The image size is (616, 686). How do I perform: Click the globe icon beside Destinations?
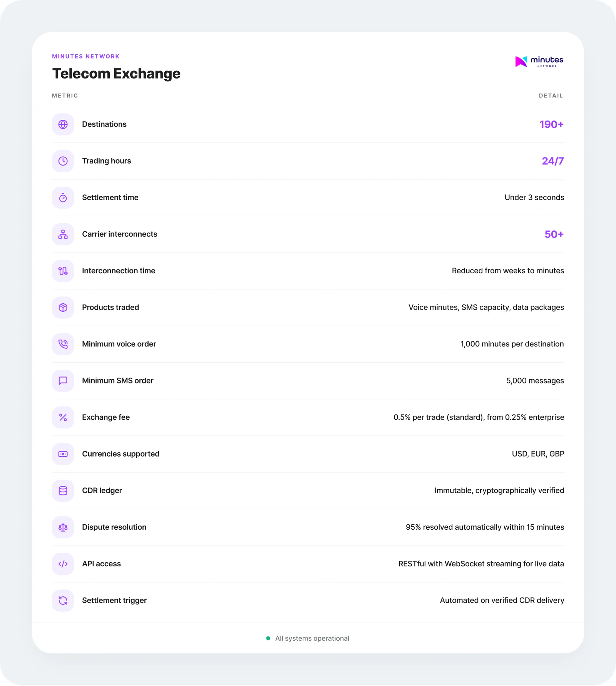coord(63,124)
